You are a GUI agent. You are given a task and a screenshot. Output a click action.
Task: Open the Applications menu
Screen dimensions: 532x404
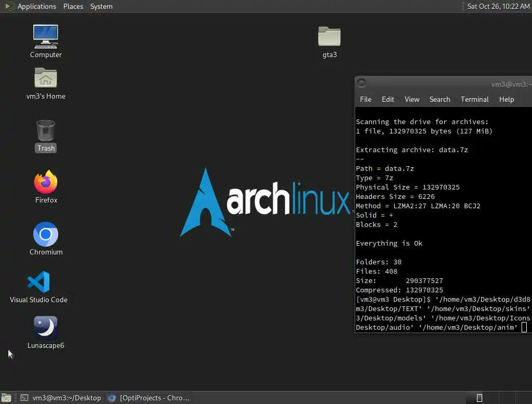37,6
